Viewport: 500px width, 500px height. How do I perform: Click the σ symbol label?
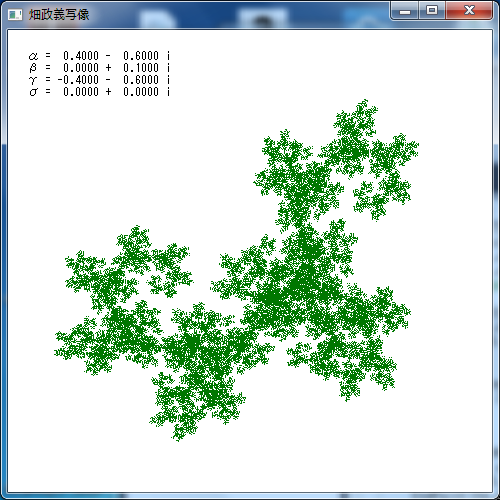tap(33, 92)
